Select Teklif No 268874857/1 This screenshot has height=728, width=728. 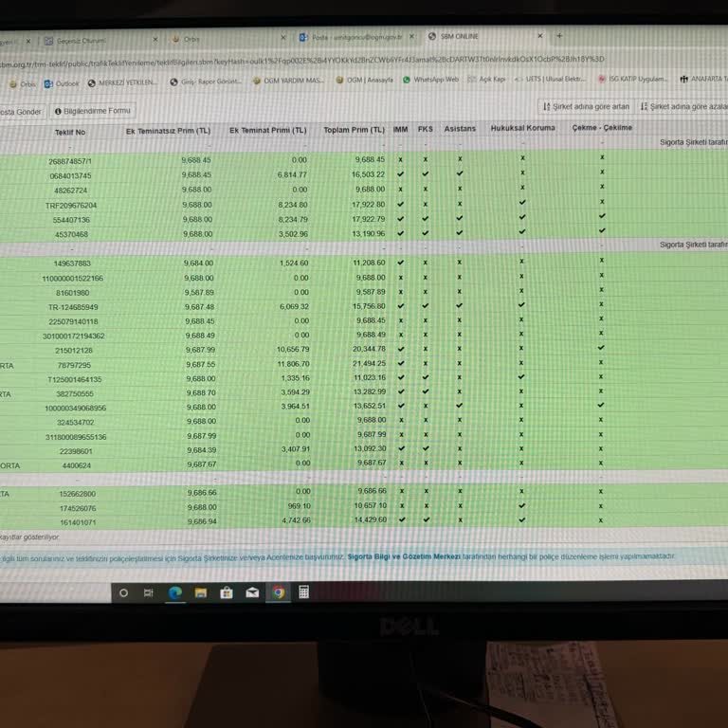70,161
